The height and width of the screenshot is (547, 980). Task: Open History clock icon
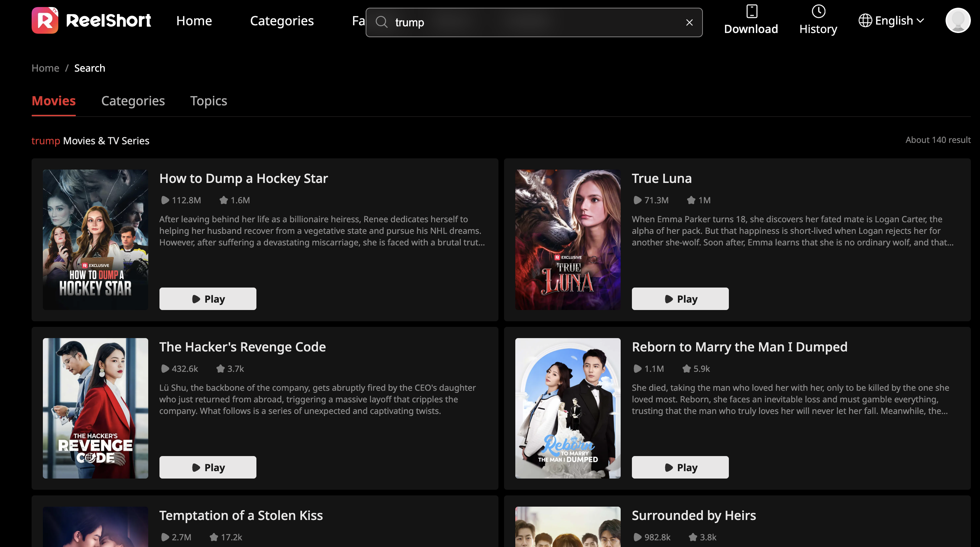818,11
